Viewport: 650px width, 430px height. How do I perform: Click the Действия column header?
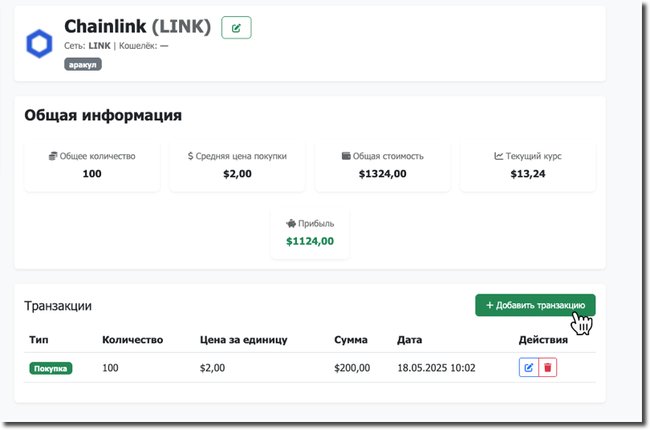coord(543,340)
